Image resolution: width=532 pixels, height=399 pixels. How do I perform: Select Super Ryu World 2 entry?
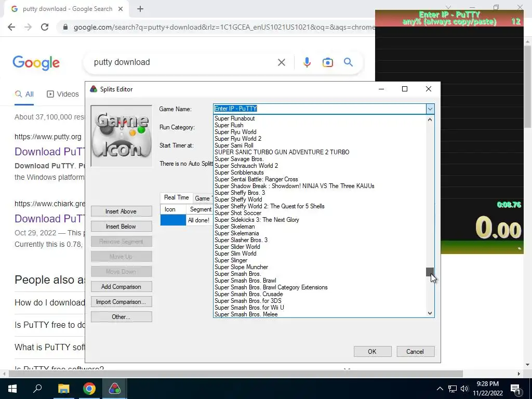238,139
